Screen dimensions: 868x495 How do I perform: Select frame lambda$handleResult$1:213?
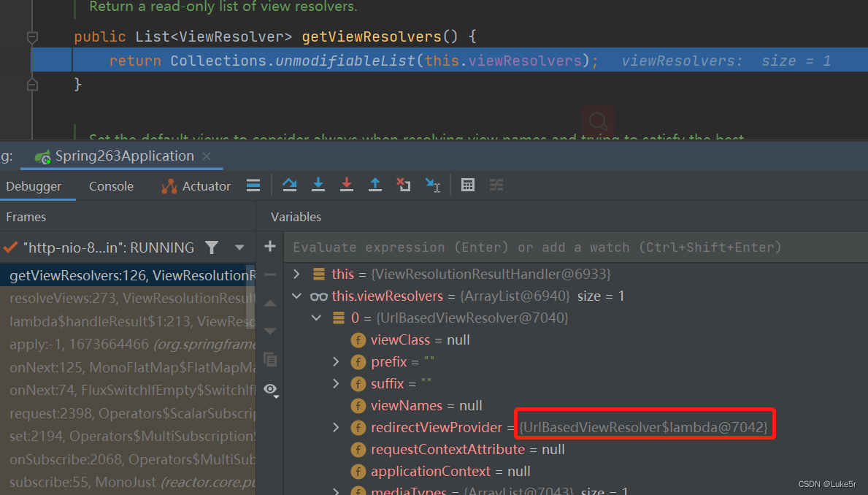[128, 321]
